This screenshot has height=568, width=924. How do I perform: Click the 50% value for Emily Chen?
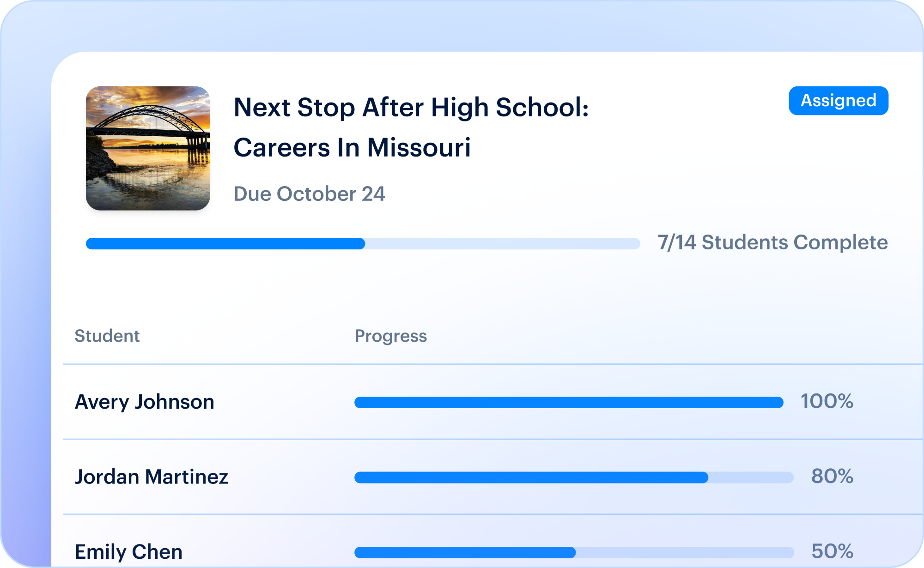[832, 551]
